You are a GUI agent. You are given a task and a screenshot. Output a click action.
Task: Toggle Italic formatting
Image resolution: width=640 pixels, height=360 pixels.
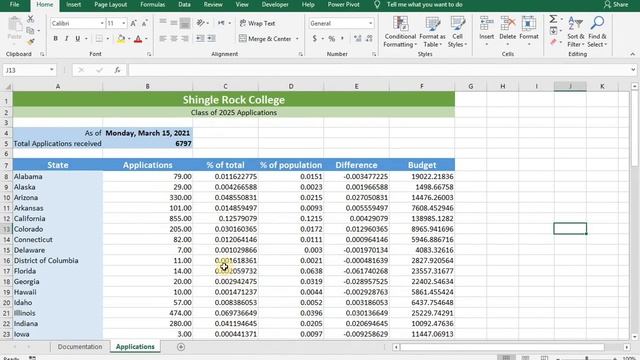click(66, 38)
